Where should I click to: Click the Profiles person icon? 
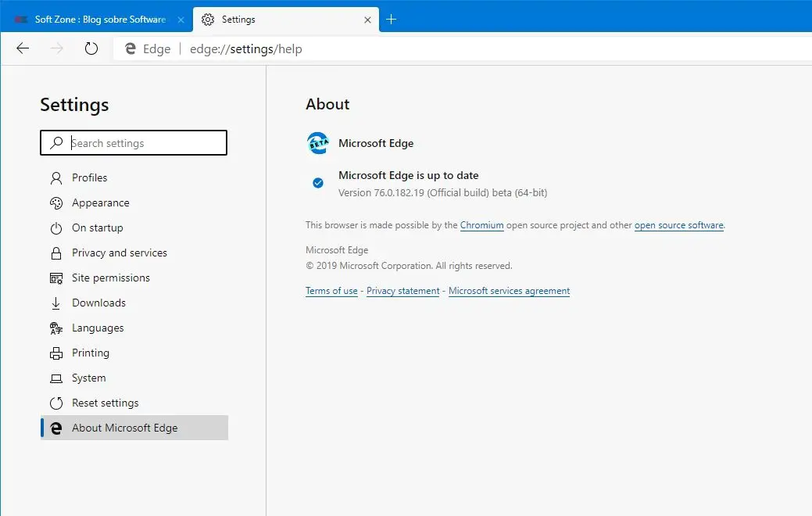(x=56, y=178)
